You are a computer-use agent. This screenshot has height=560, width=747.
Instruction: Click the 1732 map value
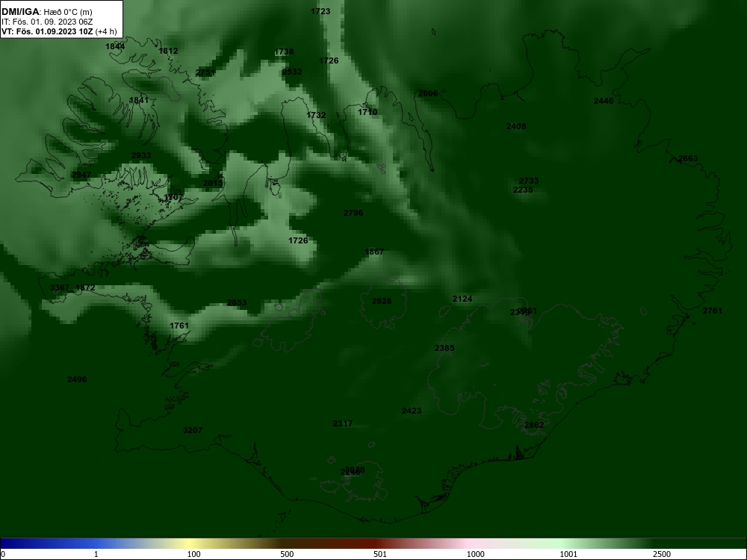point(316,115)
